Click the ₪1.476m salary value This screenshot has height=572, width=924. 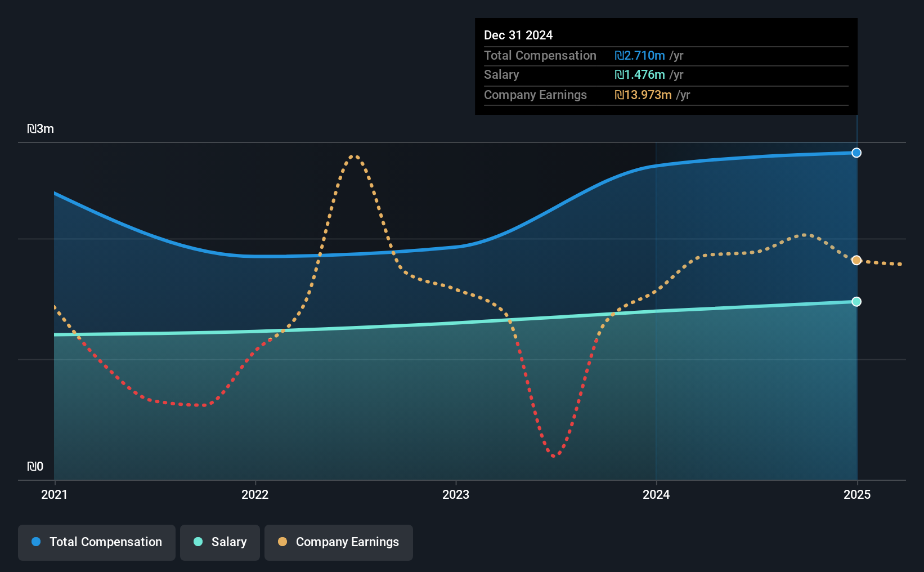click(640, 75)
